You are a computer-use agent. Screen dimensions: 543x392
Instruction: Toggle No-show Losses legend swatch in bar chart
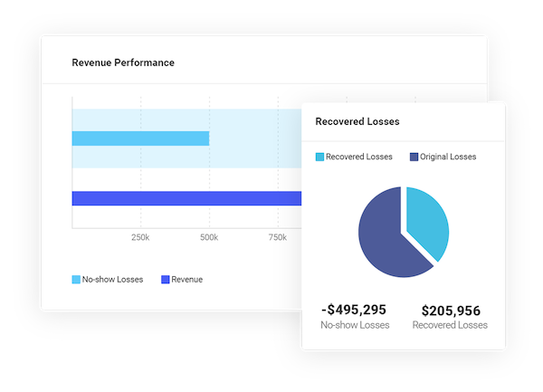tap(76, 280)
